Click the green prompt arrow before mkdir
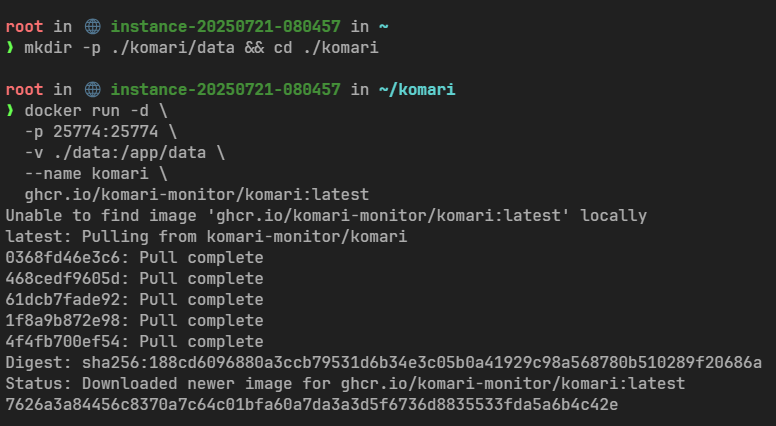This screenshot has height=426, width=776. [10, 49]
